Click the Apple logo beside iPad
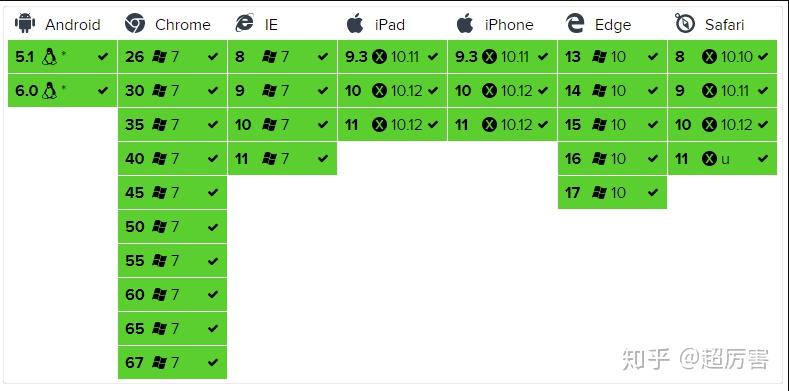The height and width of the screenshot is (391, 789). 355,23
